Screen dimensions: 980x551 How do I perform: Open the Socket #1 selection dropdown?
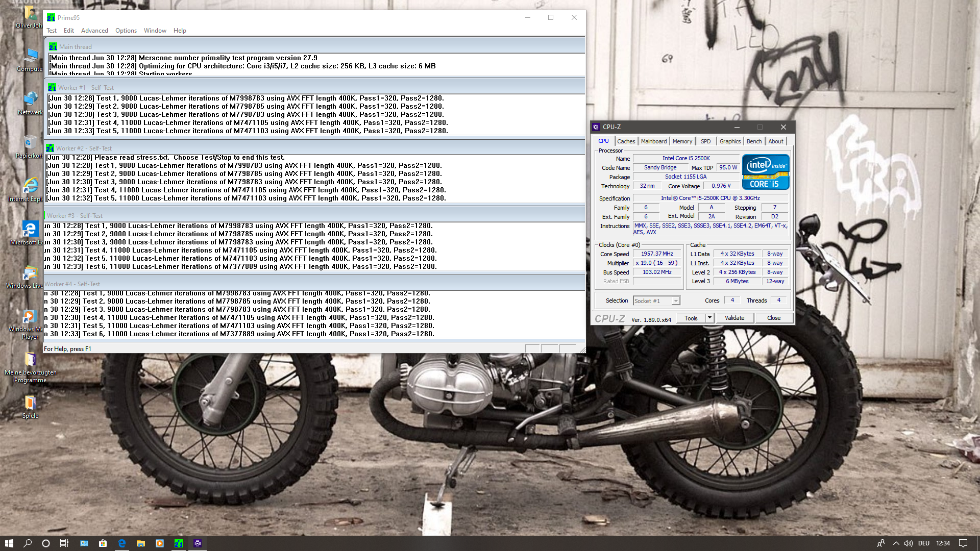click(656, 301)
